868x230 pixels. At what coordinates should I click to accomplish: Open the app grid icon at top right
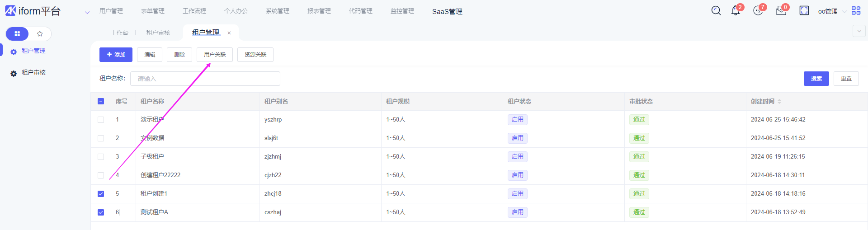[856, 11]
